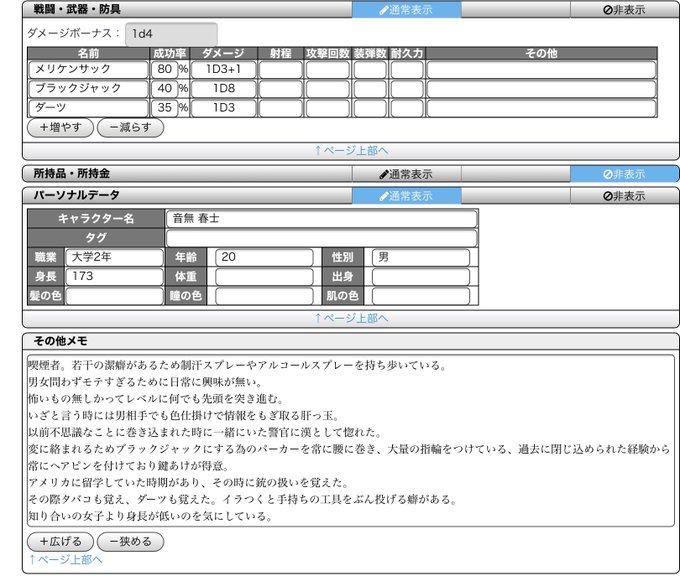The width and height of the screenshot is (680, 576).
Task: Hide the 戦闘・武器・防具 section with 非表示
Action: point(624,10)
